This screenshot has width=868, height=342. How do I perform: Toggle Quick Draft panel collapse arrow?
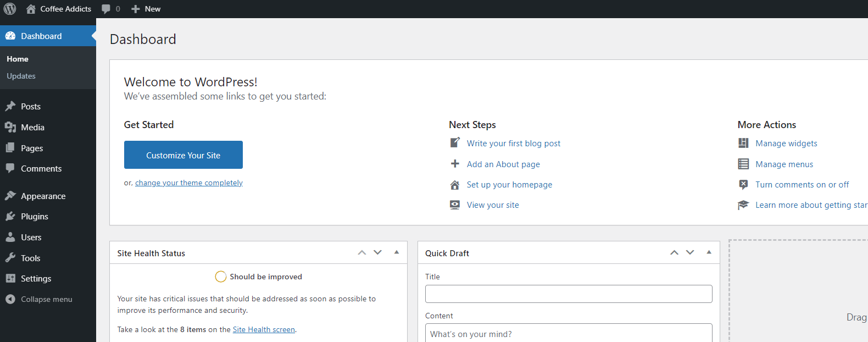[709, 252]
